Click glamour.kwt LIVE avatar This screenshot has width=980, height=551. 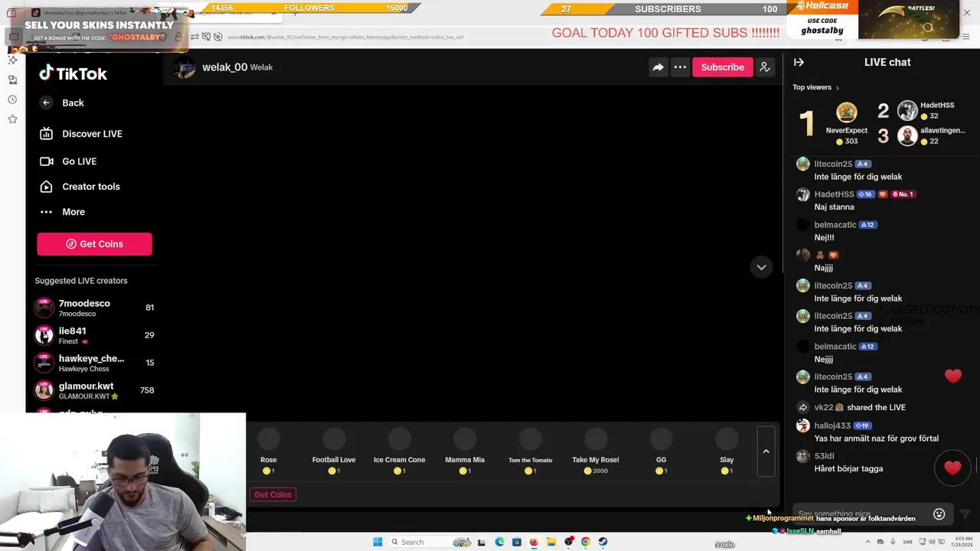coord(44,390)
